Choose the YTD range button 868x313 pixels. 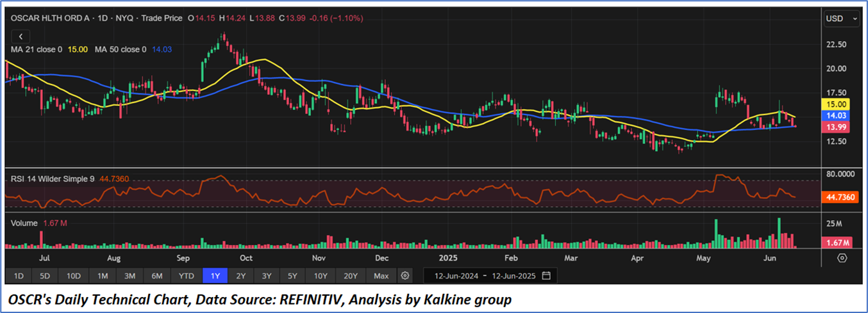[x=187, y=276]
